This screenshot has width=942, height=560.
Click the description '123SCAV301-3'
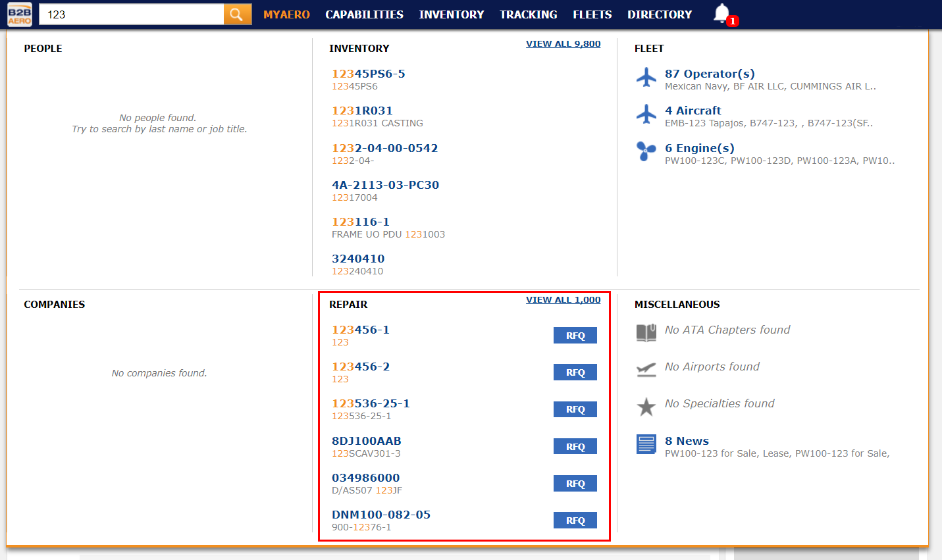(x=366, y=453)
